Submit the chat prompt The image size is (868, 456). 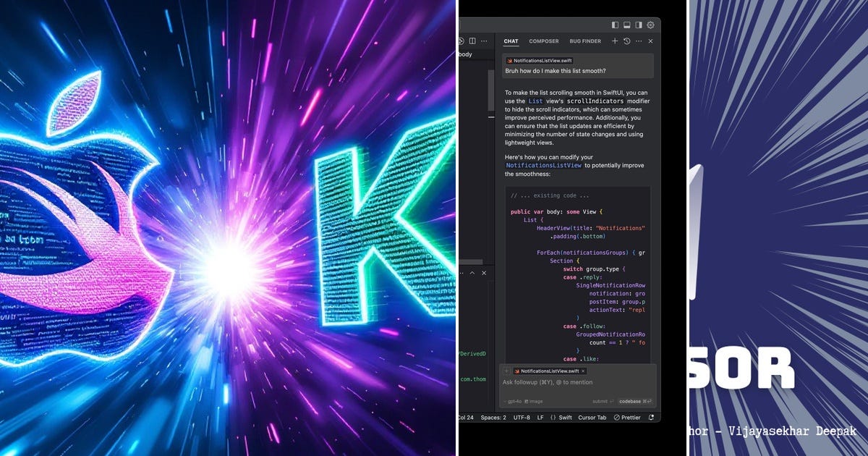(x=600, y=402)
